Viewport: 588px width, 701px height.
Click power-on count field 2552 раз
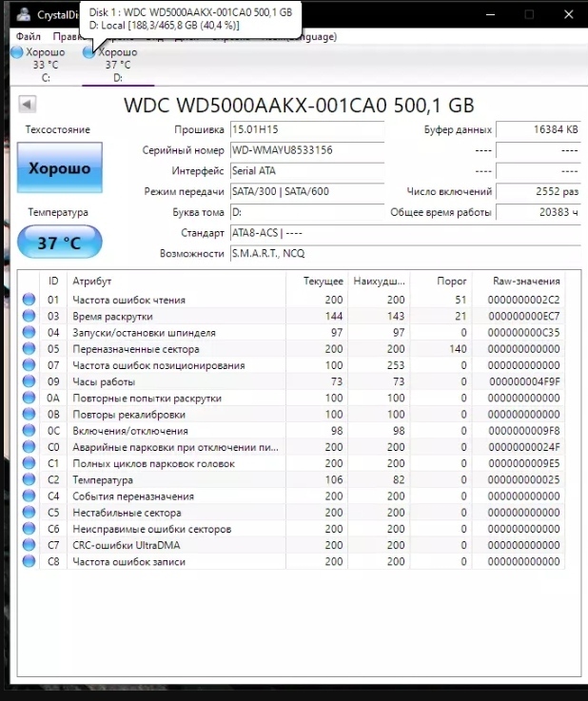coord(539,191)
